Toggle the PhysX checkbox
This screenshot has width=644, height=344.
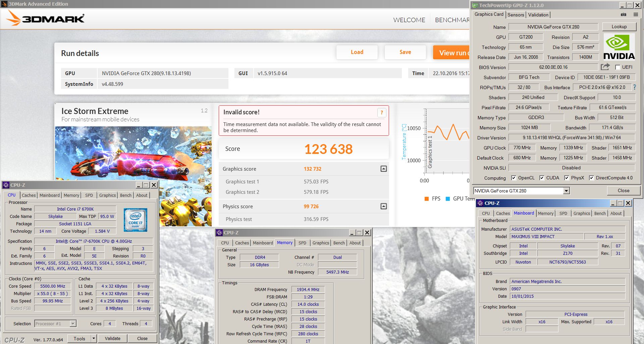567,178
